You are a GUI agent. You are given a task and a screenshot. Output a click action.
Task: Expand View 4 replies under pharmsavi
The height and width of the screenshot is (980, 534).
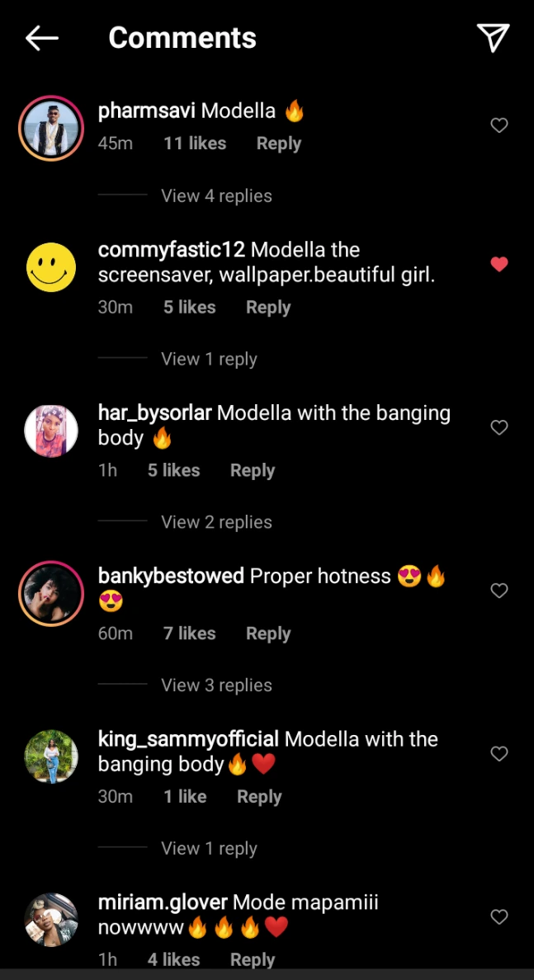[x=216, y=196]
